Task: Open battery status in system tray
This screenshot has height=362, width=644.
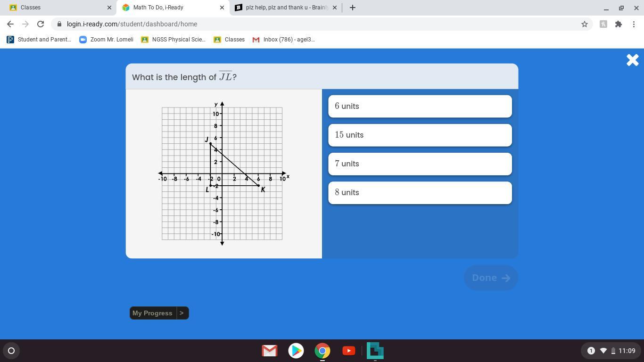Action: (613, 351)
